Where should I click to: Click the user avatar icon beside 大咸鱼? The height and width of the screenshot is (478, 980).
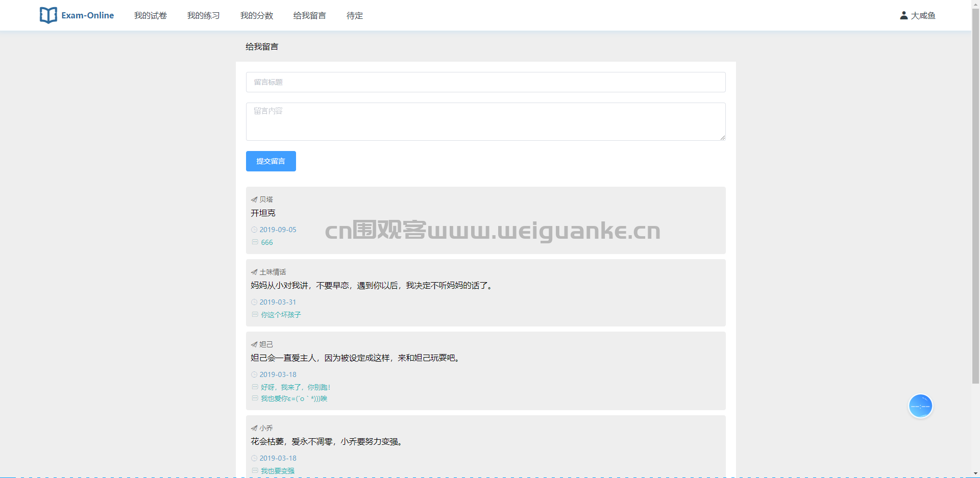click(x=904, y=15)
